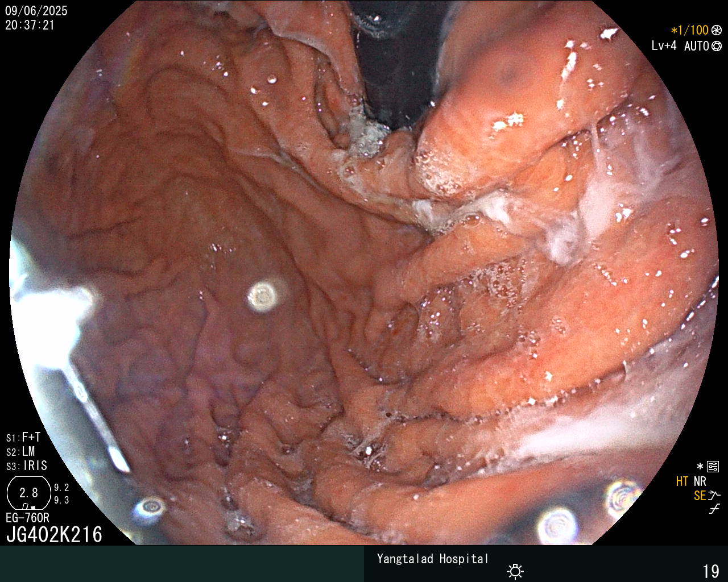Click the settings slider icon with asterisk
The image size is (728, 582).
click(x=708, y=467)
